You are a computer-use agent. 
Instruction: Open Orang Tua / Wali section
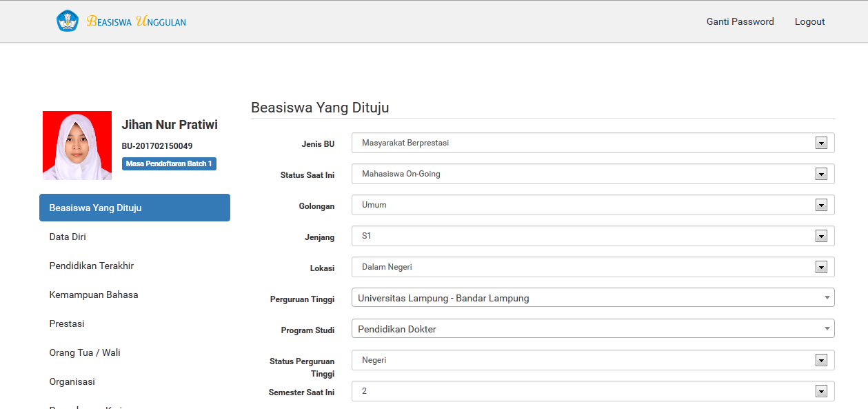(x=134, y=352)
